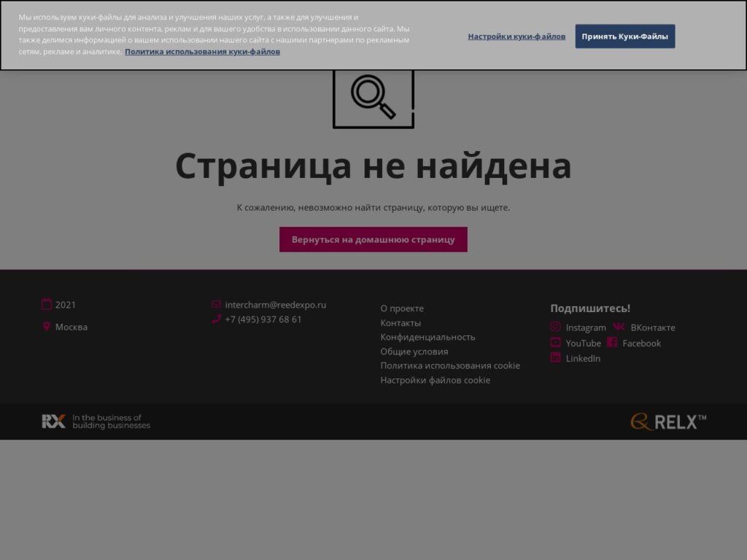The height and width of the screenshot is (560, 747).
Task: Click the YouTube icon in footer
Action: (555, 343)
